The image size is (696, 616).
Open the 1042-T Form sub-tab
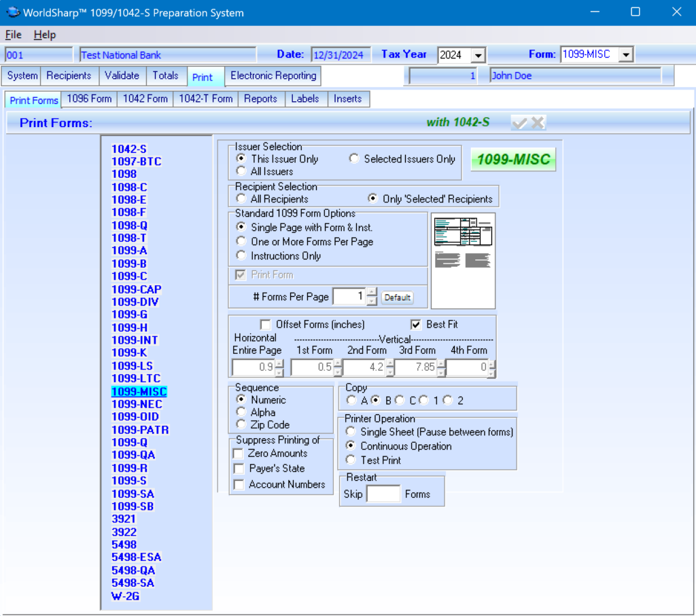point(205,99)
